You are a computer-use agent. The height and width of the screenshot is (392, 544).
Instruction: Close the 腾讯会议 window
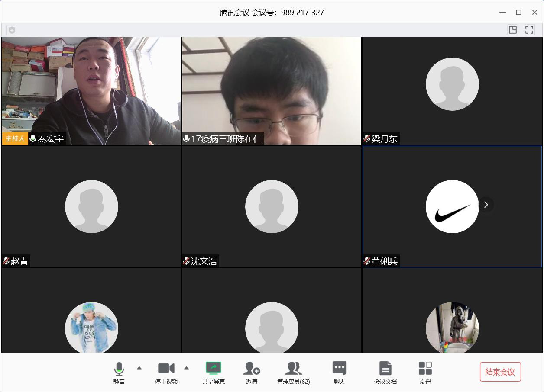click(534, 13)
